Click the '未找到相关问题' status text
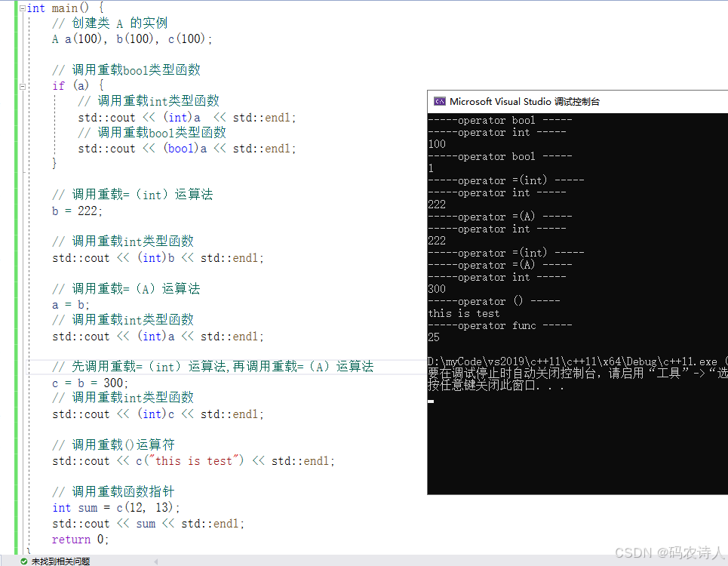Screen dimensions: 728x566 pyautogui.click(x=60, y=561)
